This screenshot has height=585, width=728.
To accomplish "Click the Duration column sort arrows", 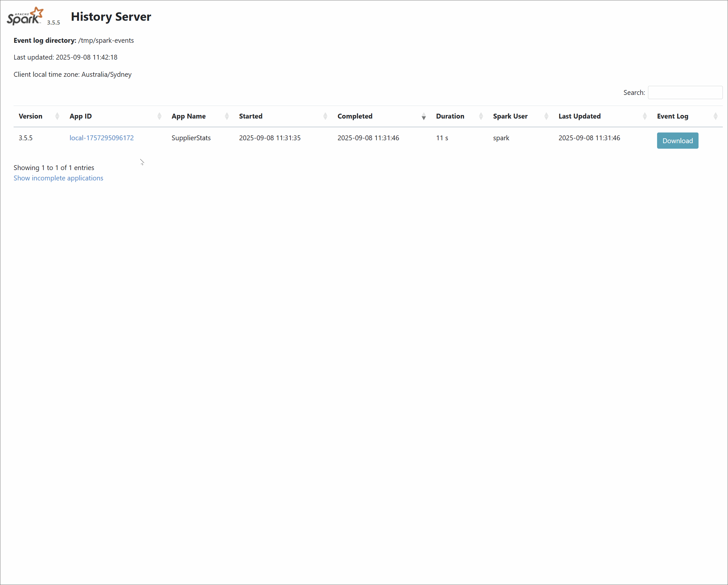I will tap(481, 116).
